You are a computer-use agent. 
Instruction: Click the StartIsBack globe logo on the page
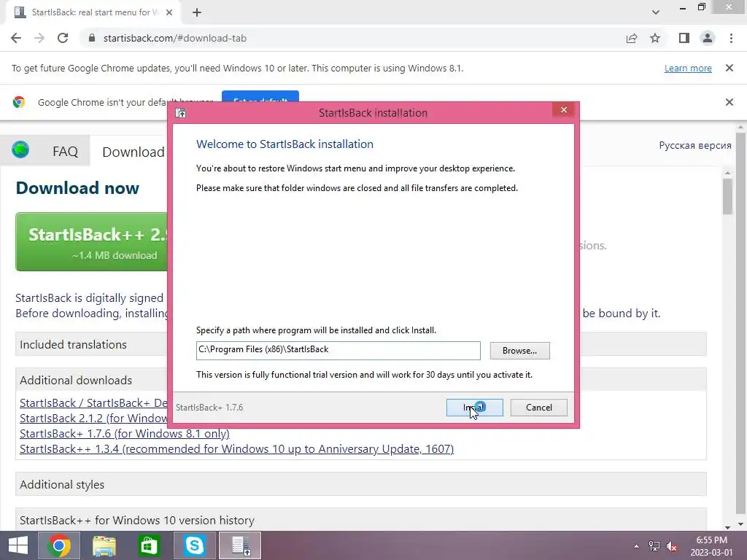tap(20, 150)
